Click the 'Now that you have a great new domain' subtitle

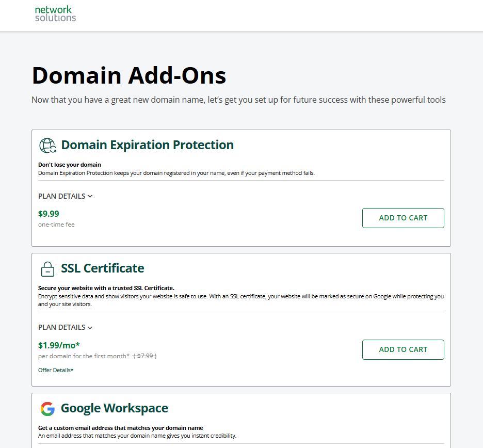tap(238, 100)
